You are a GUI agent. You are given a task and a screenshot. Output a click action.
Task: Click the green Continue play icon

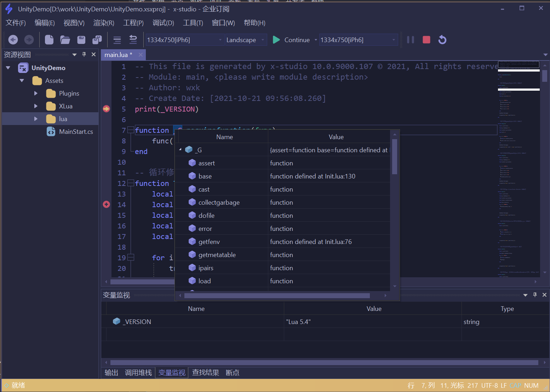276,40
